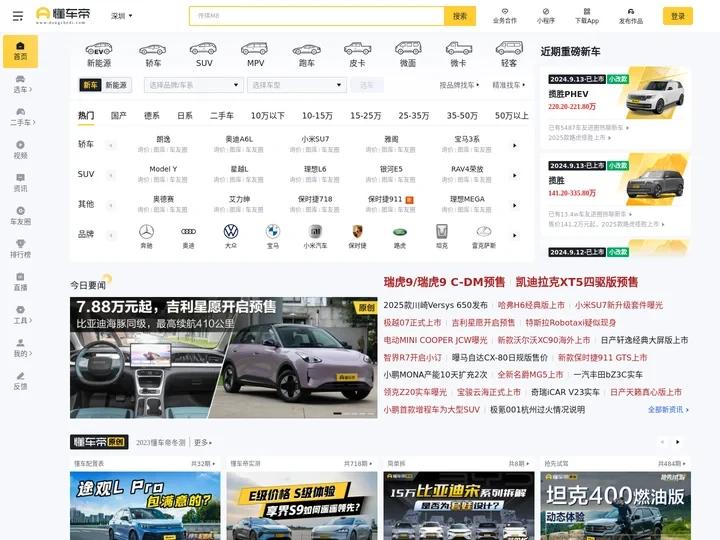Screen dimensions: 720x540
Task: Select the 跑车 sports car icon
Action: [x=306, y=54]
